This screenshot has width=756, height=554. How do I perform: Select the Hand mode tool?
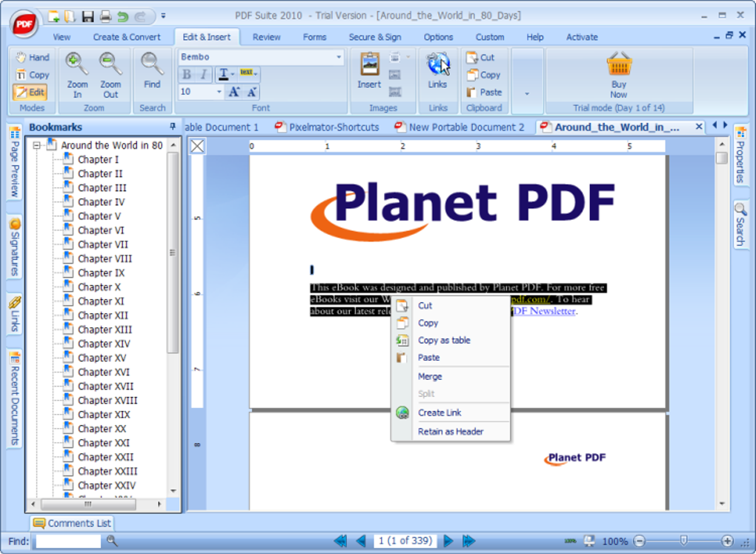tap(33, 57)
